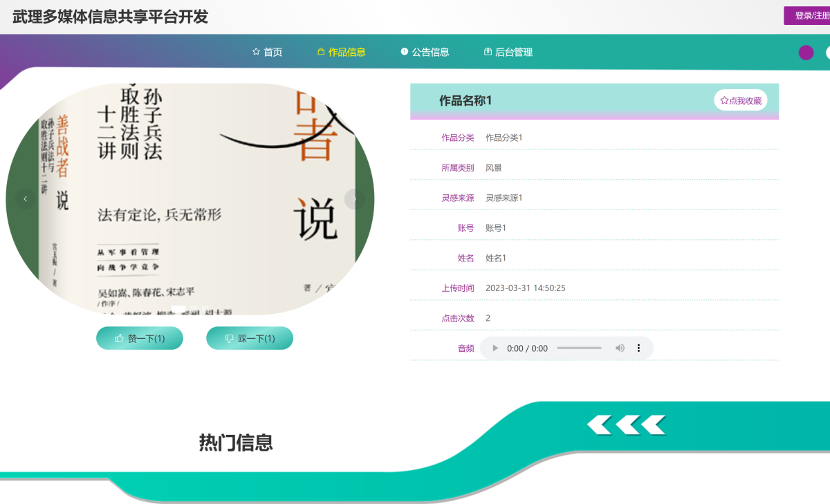Advance to next carousel image

point(355,199)
